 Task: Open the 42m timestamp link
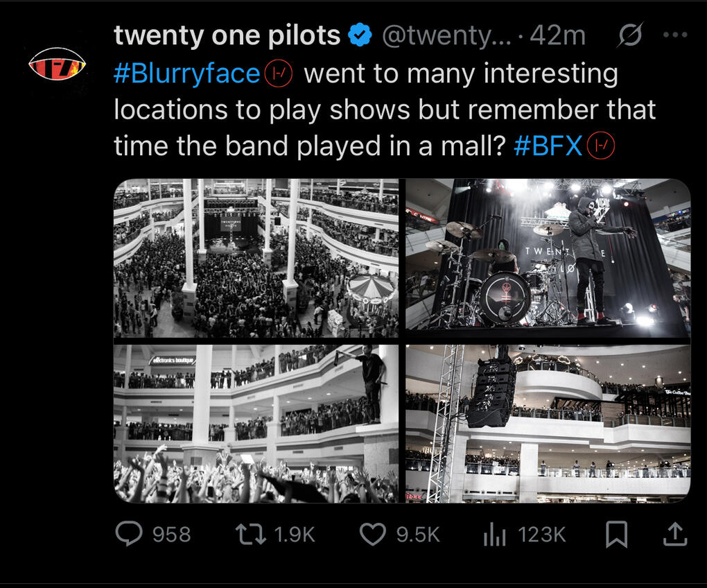pos(557,35)
